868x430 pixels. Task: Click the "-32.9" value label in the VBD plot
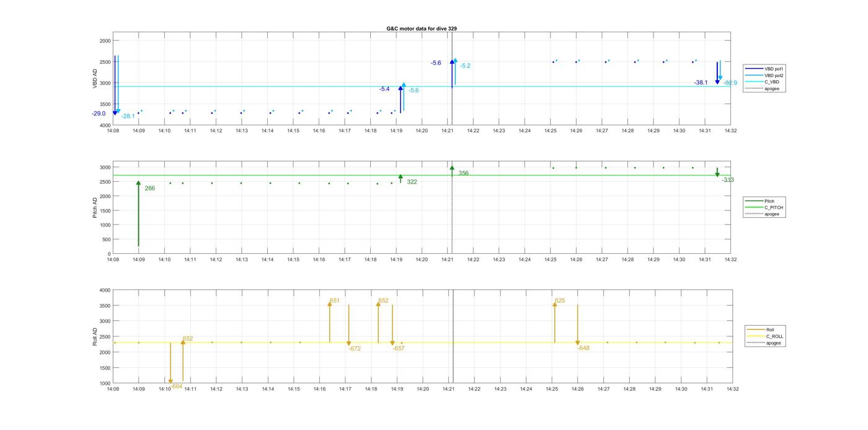pos(730,83)
